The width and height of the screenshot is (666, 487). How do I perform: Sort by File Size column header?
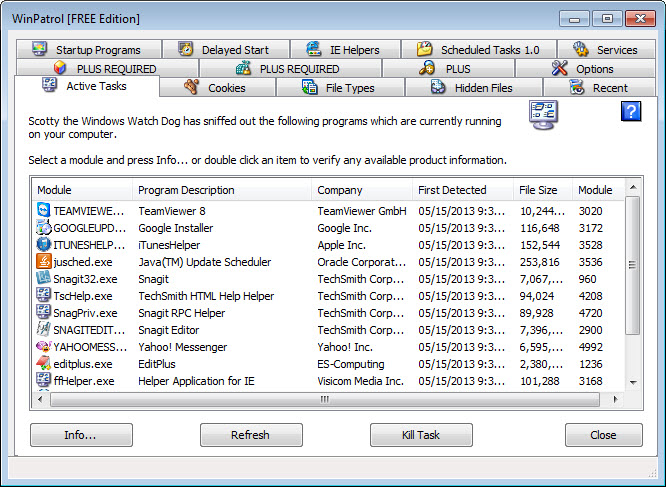click(543, 190)
